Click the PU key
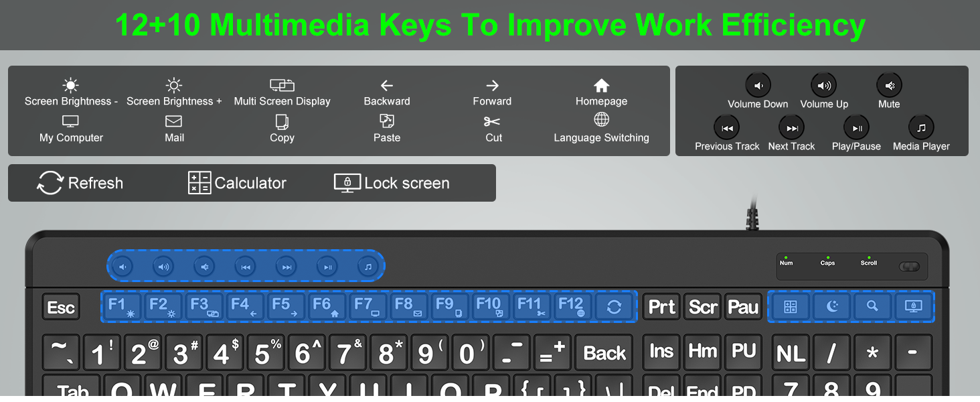The image size is (980, 402). 743,352
